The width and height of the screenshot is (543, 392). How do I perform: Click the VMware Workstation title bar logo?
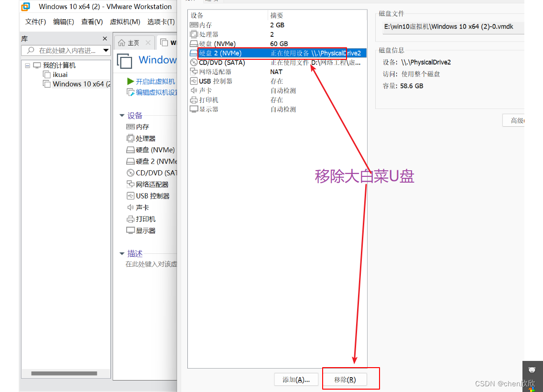pyautogui.click(x=26, y=7)
